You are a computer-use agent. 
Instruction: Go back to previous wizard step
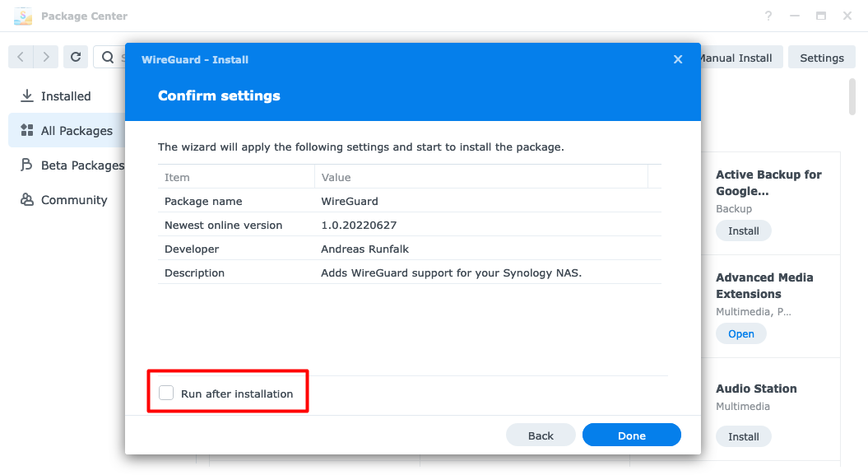tap(541, 435)
